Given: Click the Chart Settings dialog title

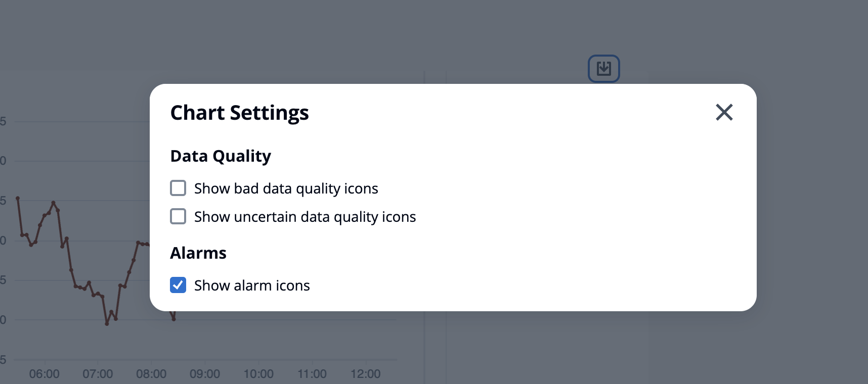Looking at the screenshot, I should pos(239,113).
